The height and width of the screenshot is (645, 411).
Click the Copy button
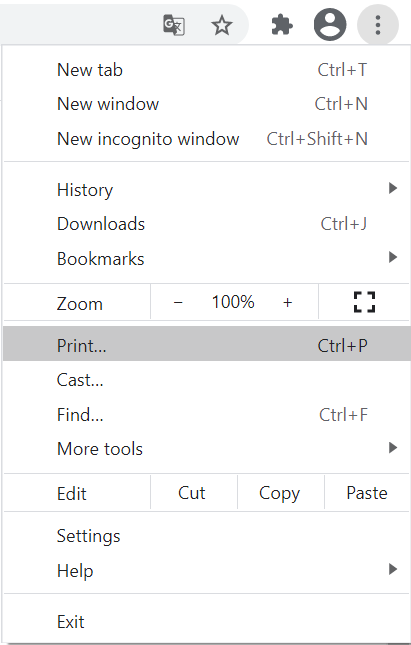point(281,493)
